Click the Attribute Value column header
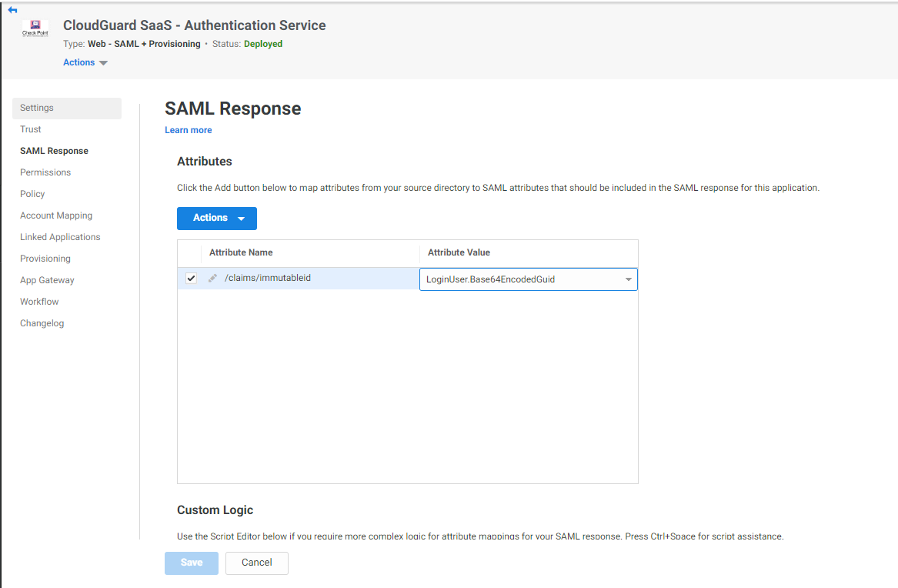Image resolution: width=898 pixels, height=588 pixels. pos(459,252)
